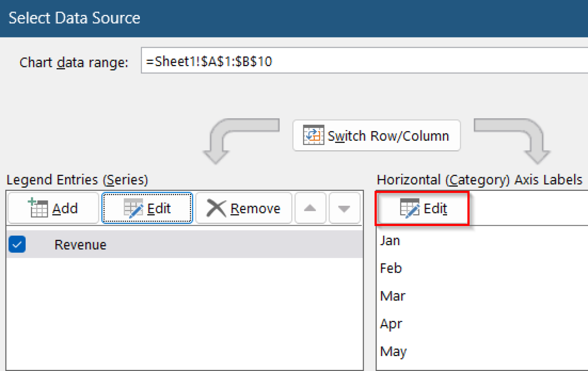Click into the Chart data range field
The image size is (588, 371).
[x=364, y=61]
